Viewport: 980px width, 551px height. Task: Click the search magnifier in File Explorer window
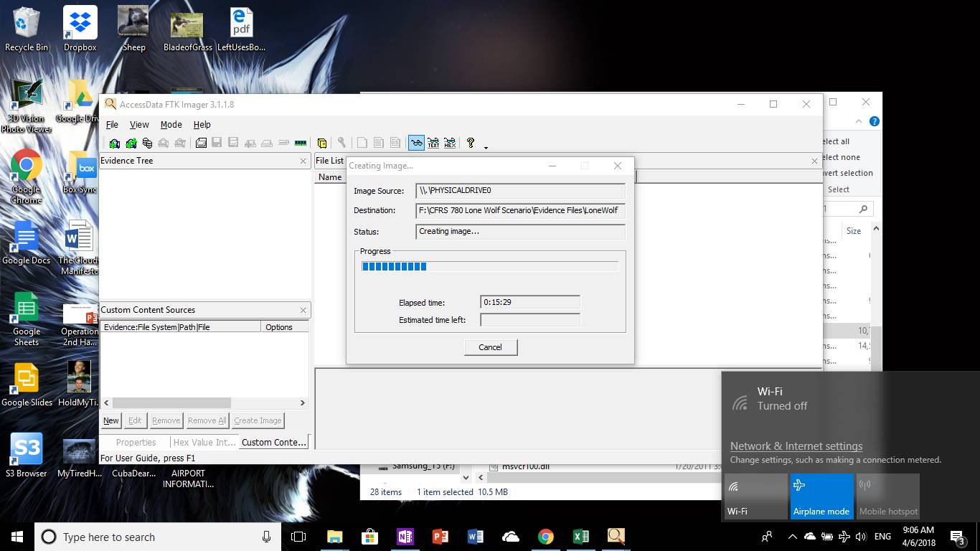pos(863,209)
